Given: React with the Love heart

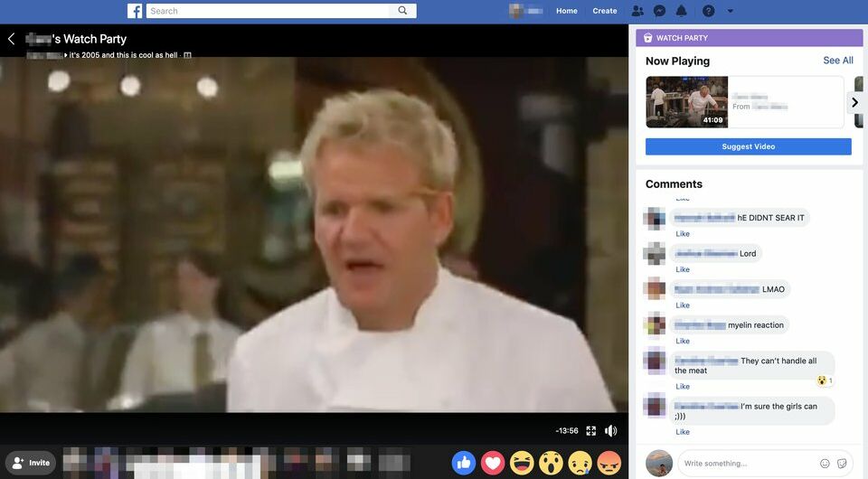Looking at the screenshot, I should (493, 463).
